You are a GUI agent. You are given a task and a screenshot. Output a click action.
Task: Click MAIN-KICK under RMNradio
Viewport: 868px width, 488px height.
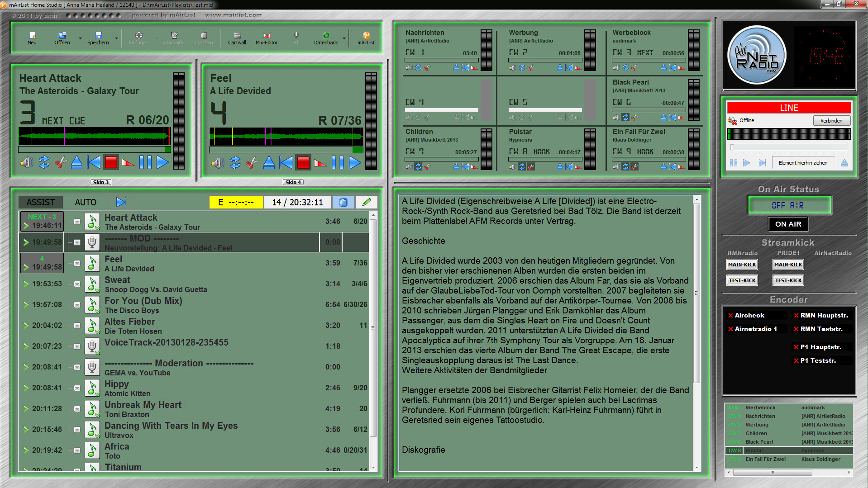pyautogui.click(x=742, y=265)
